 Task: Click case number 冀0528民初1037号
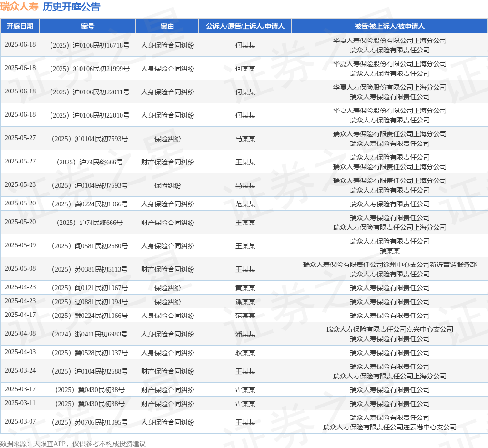pyautogui.click(x=90, y=353)
